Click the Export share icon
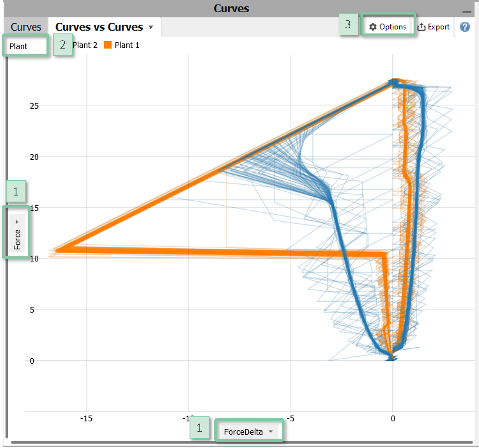479x448 pixels. [421, 27]
